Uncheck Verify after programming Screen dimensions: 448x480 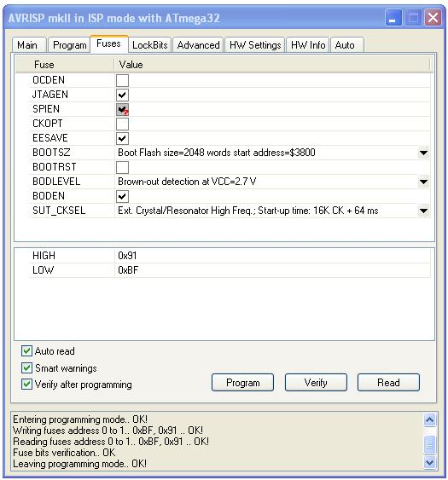[x=26, y=384]
